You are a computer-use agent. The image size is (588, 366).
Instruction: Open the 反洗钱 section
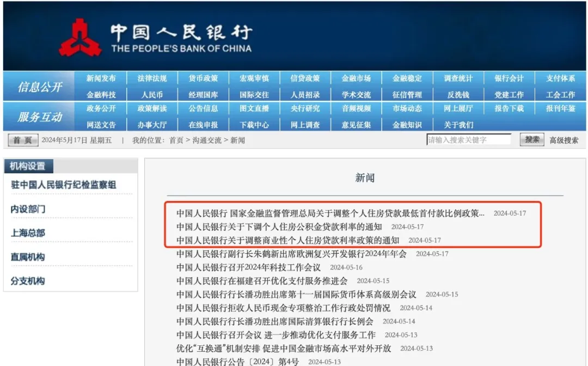(458, 95)
